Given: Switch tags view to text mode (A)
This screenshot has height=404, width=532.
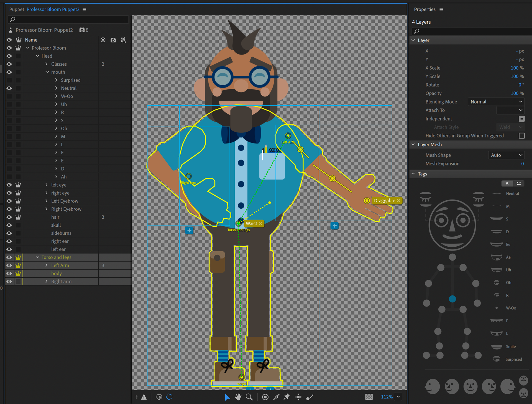Looking at the screenshot, I should pos(507,183).
